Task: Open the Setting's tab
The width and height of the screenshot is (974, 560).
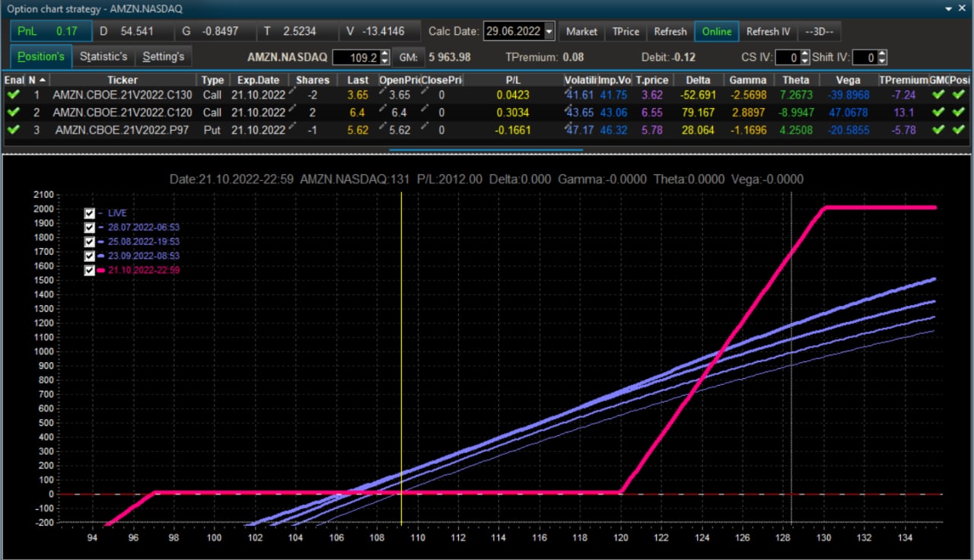Action: tap(164, 56)
